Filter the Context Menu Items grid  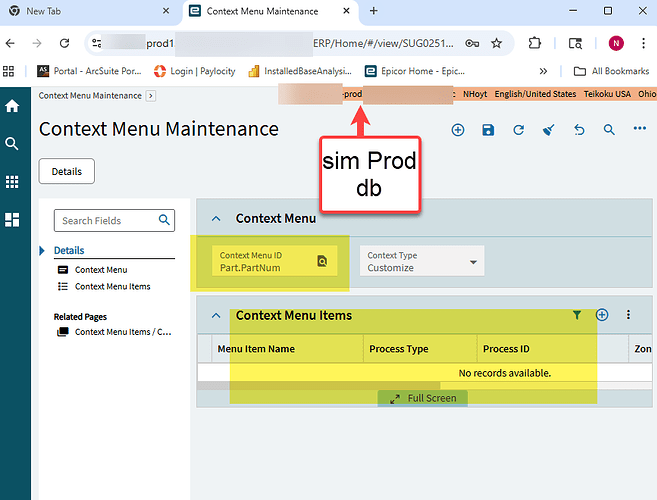click(x=577, y=315)
